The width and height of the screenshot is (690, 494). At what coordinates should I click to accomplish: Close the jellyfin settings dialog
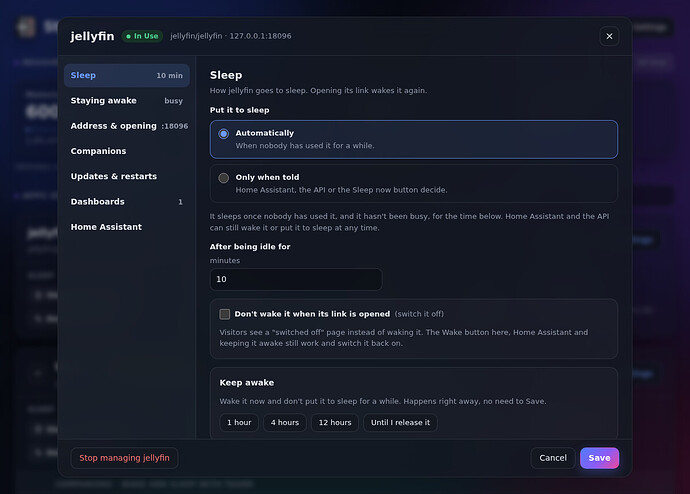[609, 36]
